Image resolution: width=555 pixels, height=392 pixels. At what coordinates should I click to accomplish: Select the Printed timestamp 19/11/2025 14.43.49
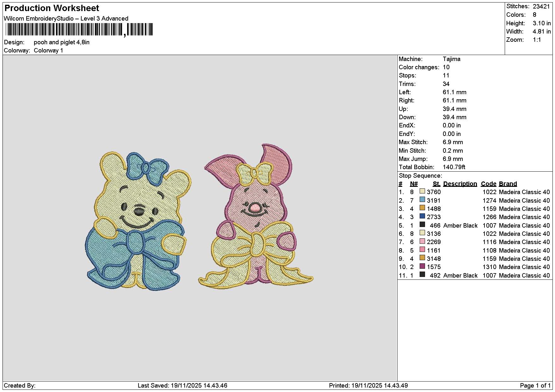point(379,385)
